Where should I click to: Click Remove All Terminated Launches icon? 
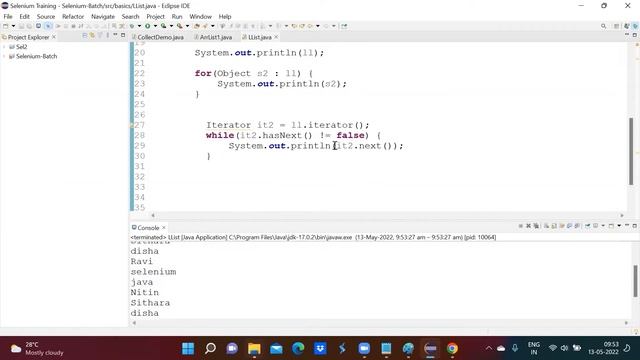tap(536, 226)
